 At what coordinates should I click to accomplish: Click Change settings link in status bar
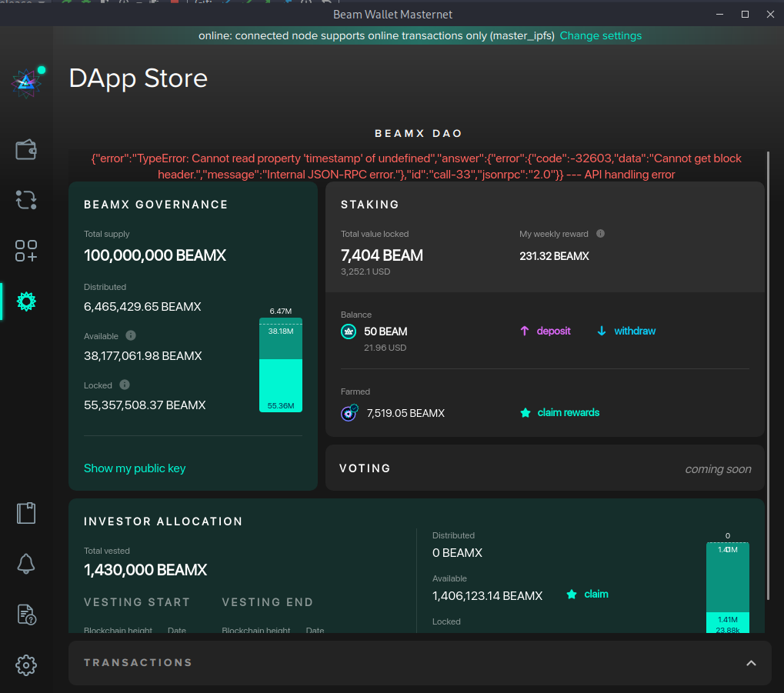pyautogui.click(x=600, y=35)
